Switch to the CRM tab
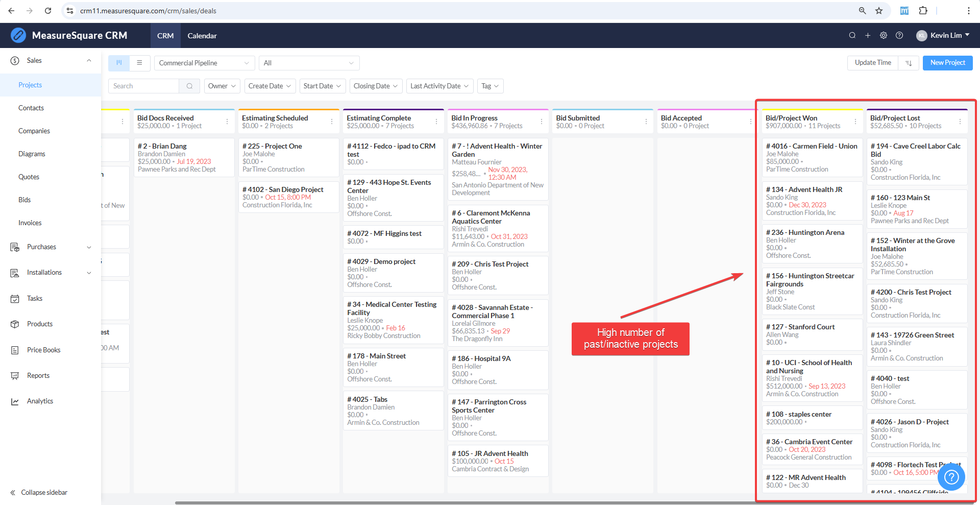980x505 pixels. 165,35
